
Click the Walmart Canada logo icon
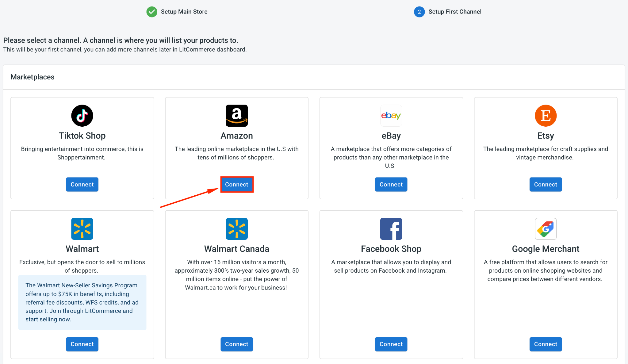(x=237, y=229)
